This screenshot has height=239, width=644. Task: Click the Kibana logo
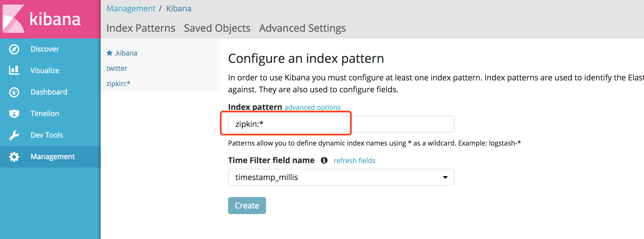tap(42, 19)
